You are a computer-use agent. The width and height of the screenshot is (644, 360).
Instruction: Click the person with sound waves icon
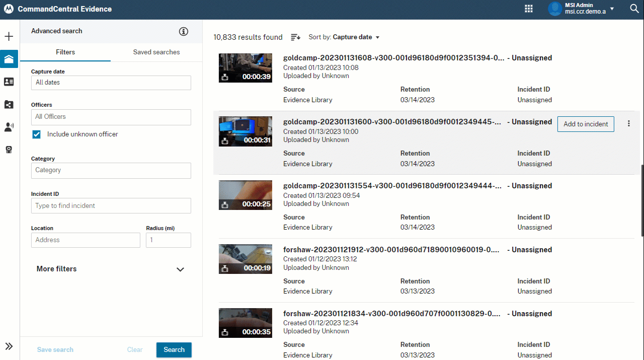tap(9, 127)
